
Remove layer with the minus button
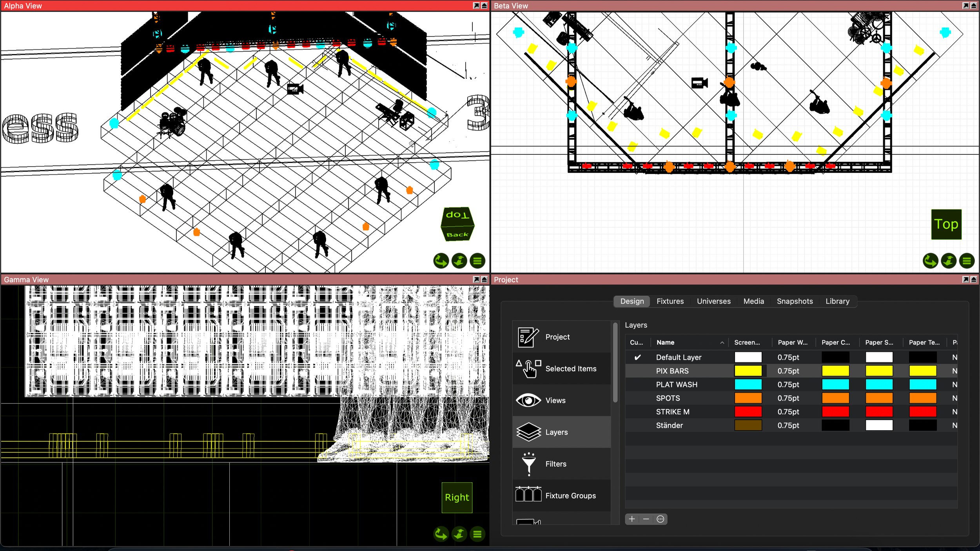[646, 519]
